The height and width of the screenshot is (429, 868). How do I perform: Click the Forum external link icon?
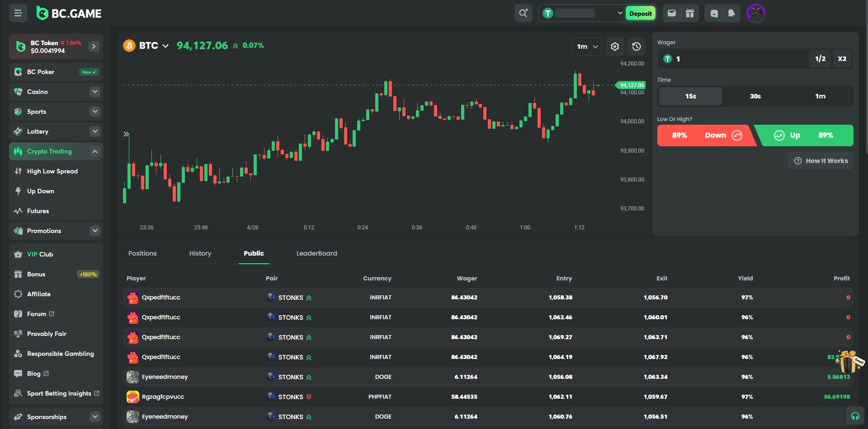(x=52, y=314)
